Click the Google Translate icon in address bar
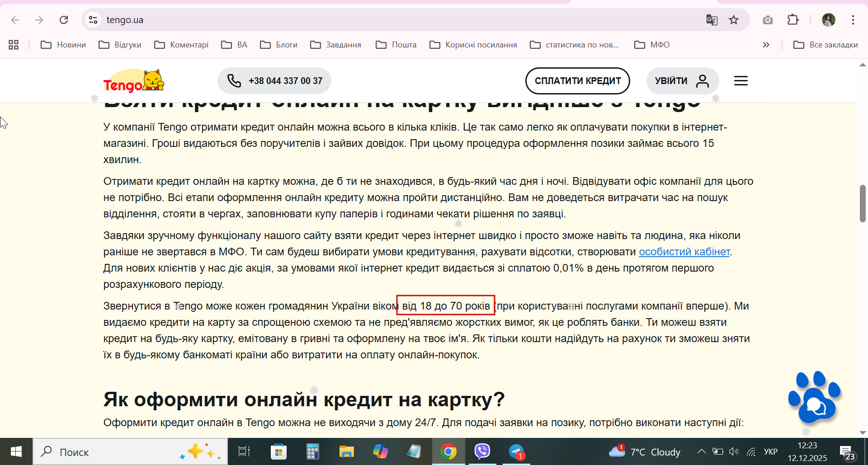Viewport: 868px width, 465px height. 712,20
